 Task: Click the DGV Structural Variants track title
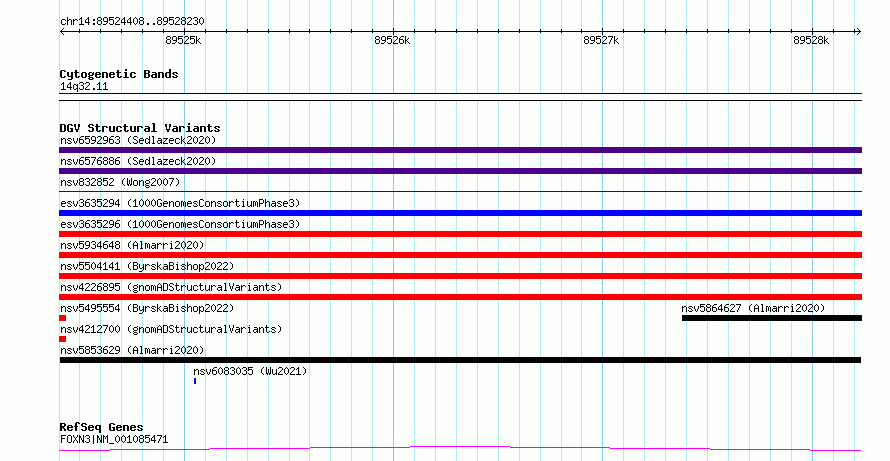[140, 128]
